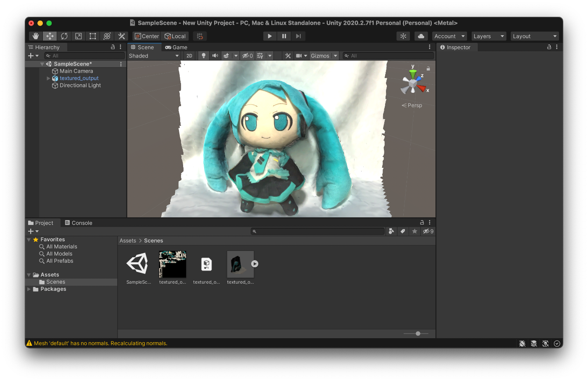This screenshot has width=588, height=381.
Task: Open Inspector panel more options menu
Action: click(557, 47)
